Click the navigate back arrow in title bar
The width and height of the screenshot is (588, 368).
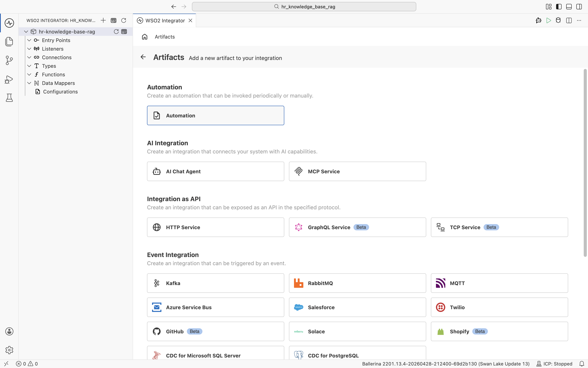click(x=173, y=7)
